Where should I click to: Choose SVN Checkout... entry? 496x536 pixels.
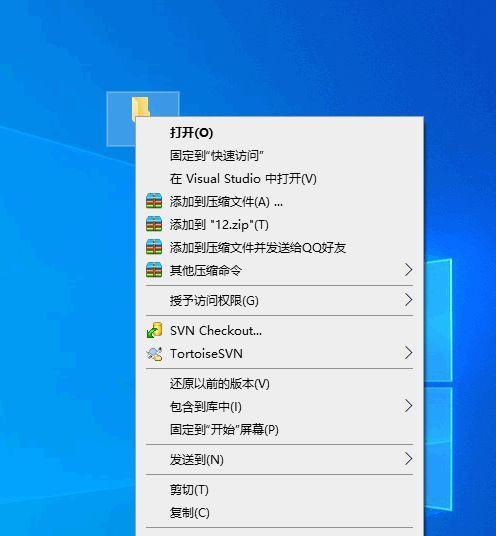[279, 331]
